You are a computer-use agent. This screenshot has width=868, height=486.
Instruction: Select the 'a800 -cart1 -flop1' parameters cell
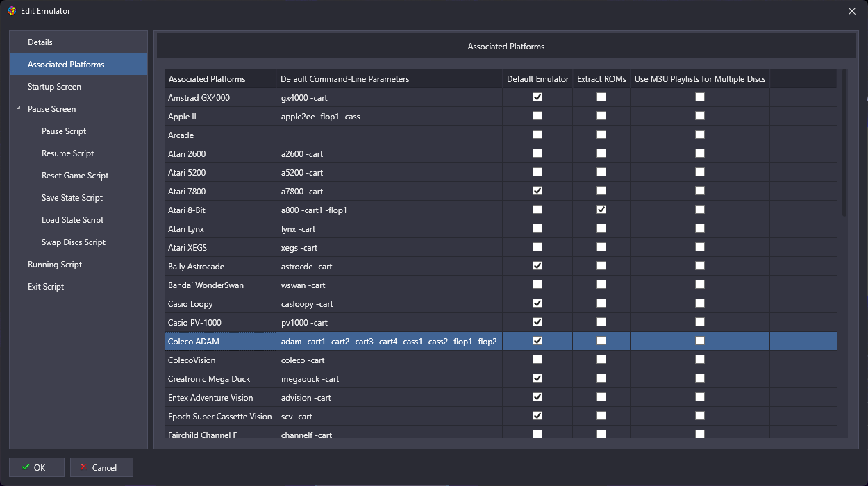coord(390,210)
